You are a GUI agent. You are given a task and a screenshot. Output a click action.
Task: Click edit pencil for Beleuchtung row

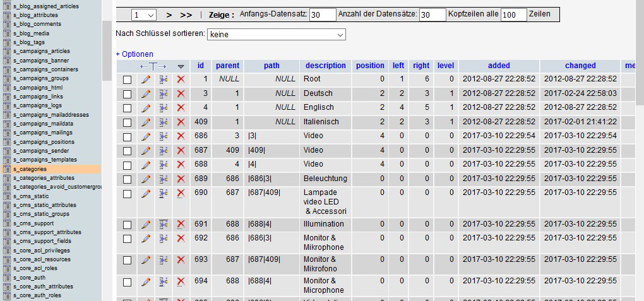coord(146,179)
